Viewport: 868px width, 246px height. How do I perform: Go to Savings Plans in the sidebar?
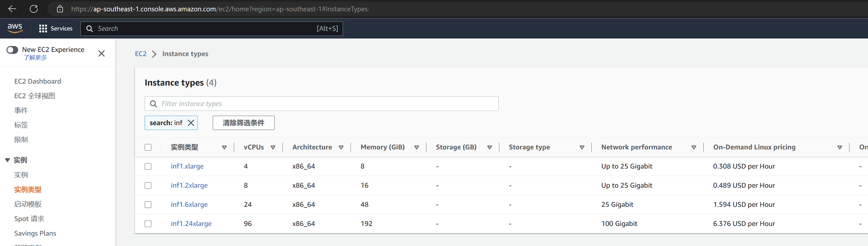point(35,233)
